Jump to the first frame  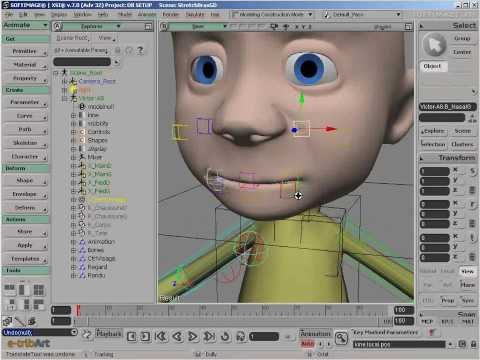161,337
